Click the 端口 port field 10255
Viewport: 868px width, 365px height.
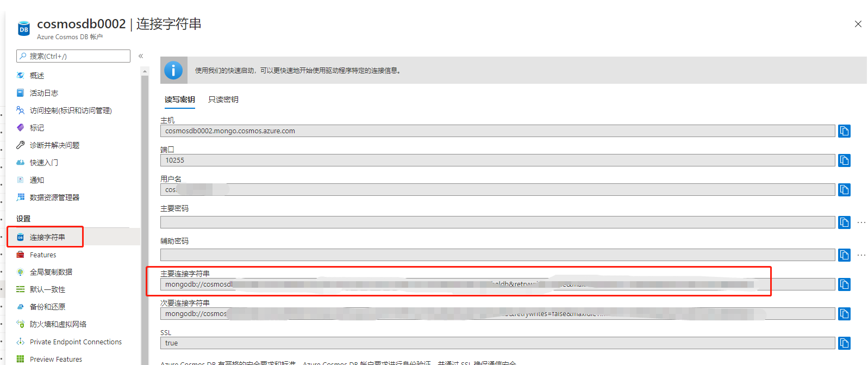pos(497,160)
